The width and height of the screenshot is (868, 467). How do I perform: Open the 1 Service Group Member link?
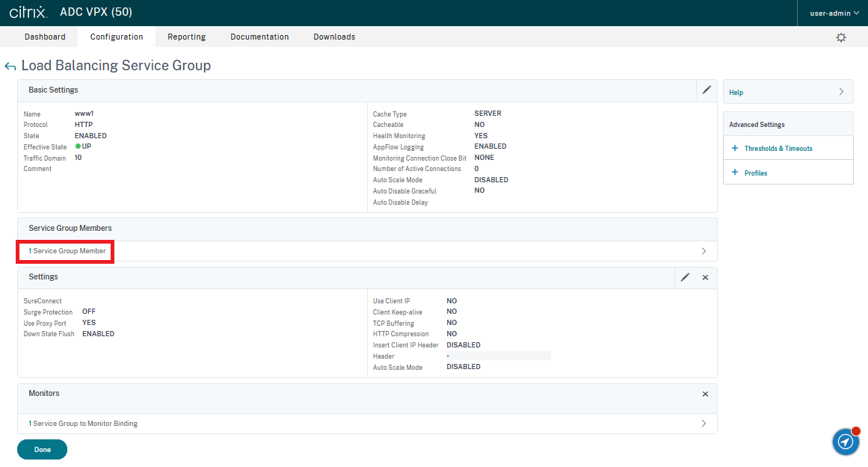(x=67, y=251)
